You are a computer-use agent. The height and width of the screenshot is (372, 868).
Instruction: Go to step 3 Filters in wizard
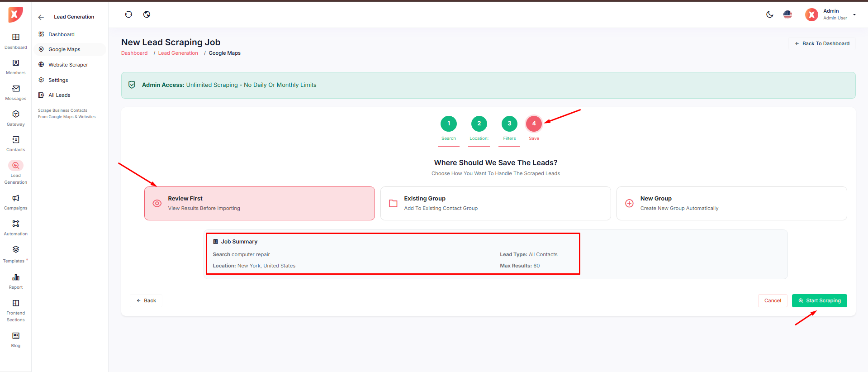[x=509, y=124]
